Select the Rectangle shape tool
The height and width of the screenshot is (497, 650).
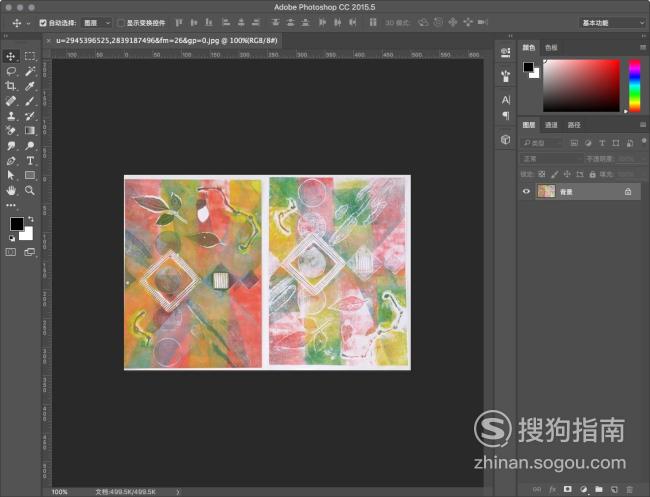click(29, 175)
